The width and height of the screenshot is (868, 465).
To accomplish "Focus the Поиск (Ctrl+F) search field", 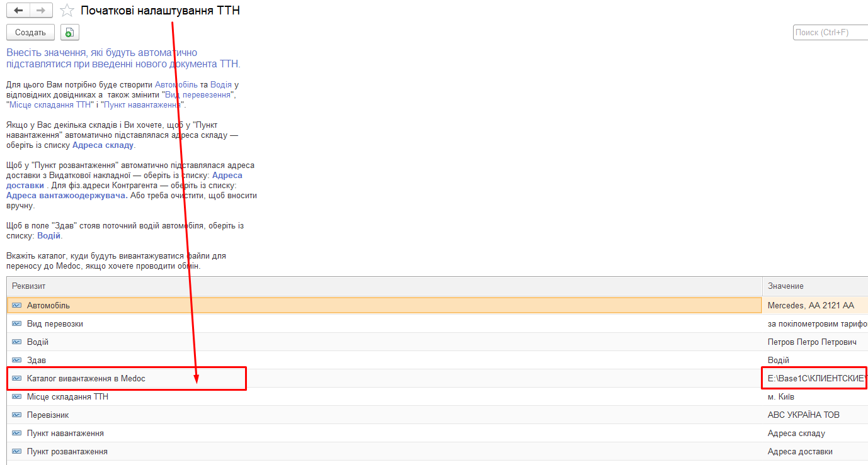I will click(x=829, y=32).
